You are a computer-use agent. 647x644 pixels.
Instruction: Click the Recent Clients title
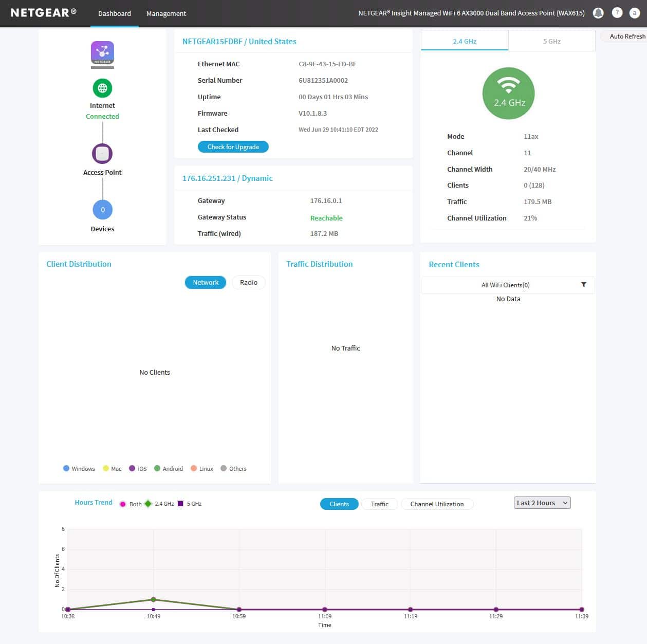[x=454, y=265]
